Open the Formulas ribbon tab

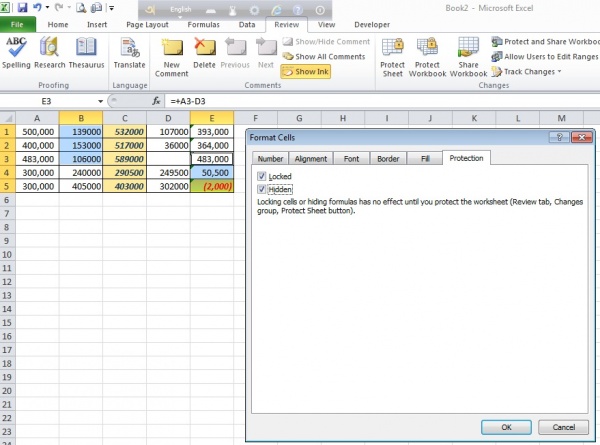pos(204,24)
